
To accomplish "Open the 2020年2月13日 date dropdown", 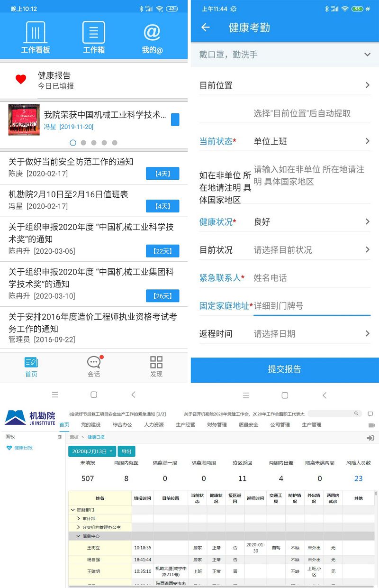I will point(92,452).
